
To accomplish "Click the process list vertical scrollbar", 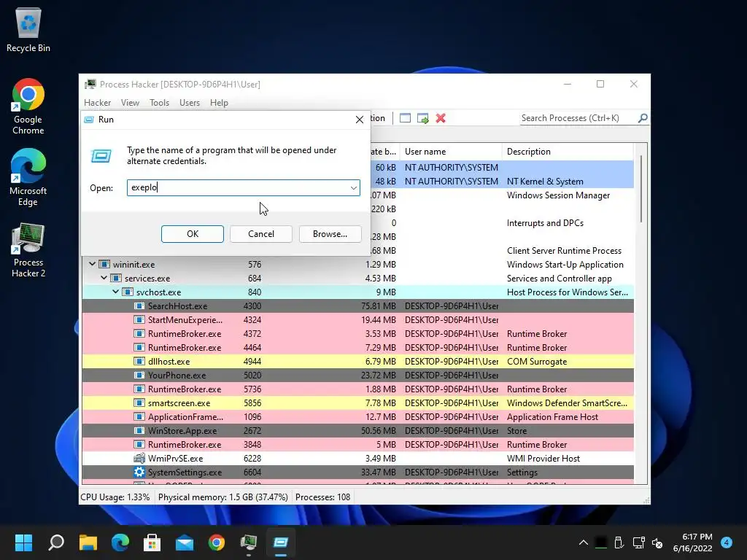I will (641, 189).
